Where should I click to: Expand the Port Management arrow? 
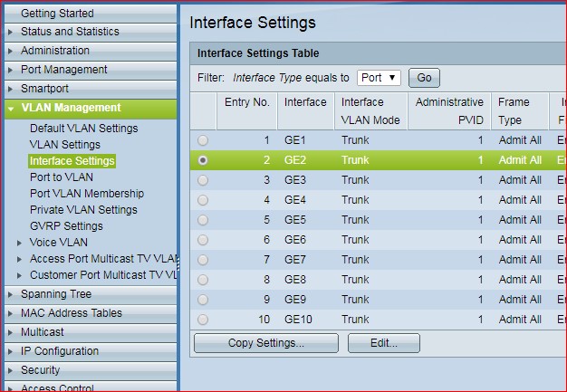[x=11, y=70]
